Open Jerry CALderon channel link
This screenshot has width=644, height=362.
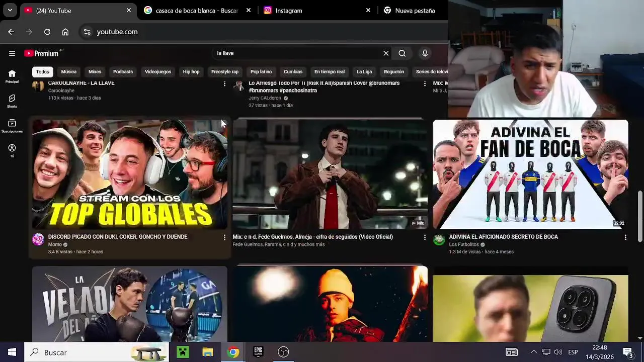265,98
